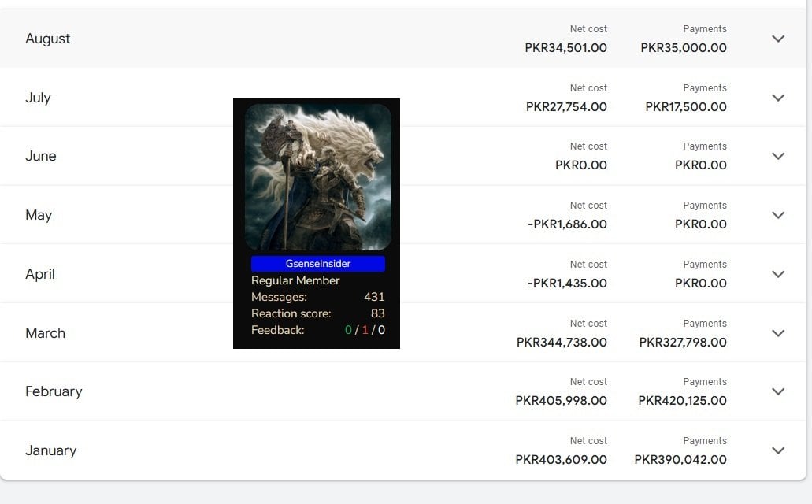Expand the August billing row chevron
The image size is (812, 504).
coord(778,39)
